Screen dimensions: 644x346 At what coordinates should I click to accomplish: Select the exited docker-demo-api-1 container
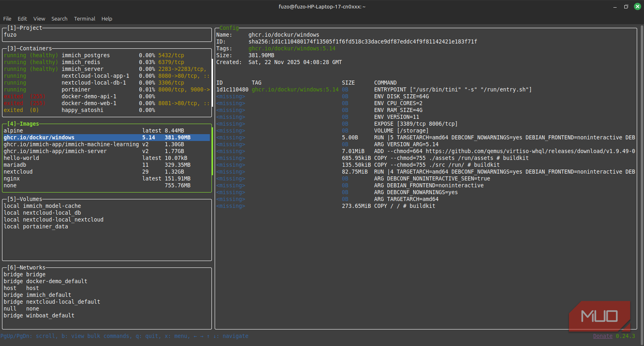(107, 96)
